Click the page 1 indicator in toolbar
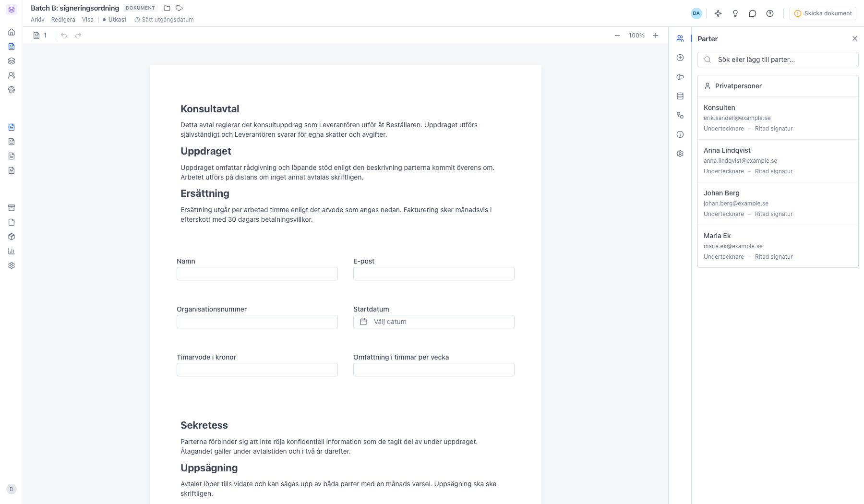864x504 pixels. pyautogui.click(x=40, y=36)
